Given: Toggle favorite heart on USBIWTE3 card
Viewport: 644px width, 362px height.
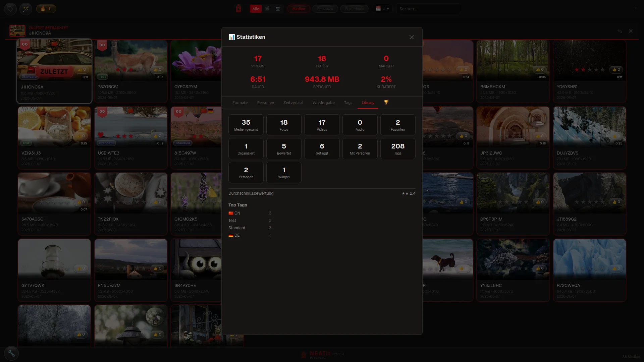Looking at the screenshot, I should click(101, 135).
